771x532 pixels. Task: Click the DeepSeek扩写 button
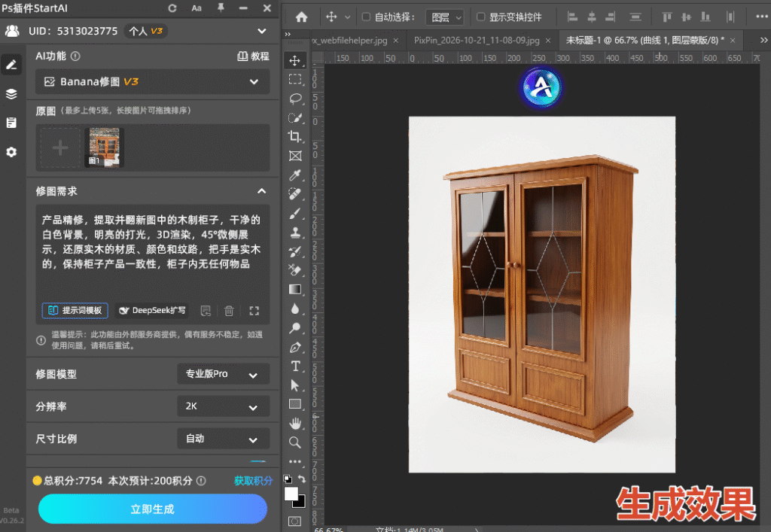tap(153, 311)
